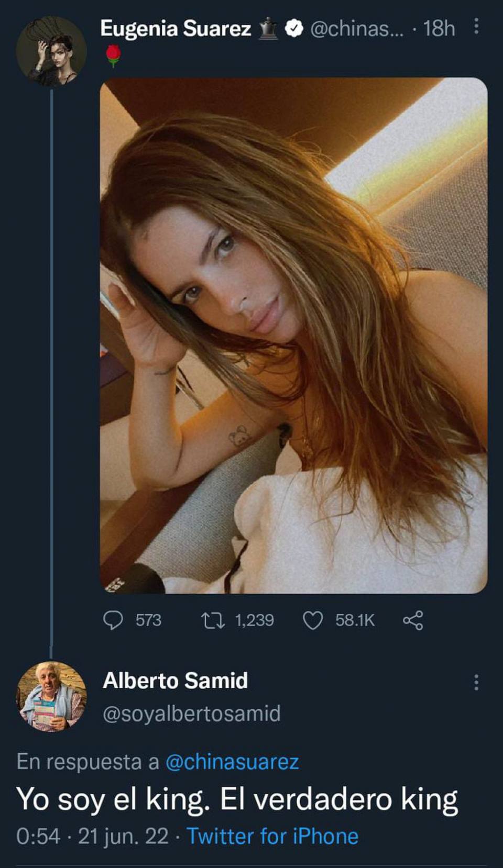Follow the @chinasuarez mention link
Viewport: 503px width, 868px height.
tap(232, 762)
